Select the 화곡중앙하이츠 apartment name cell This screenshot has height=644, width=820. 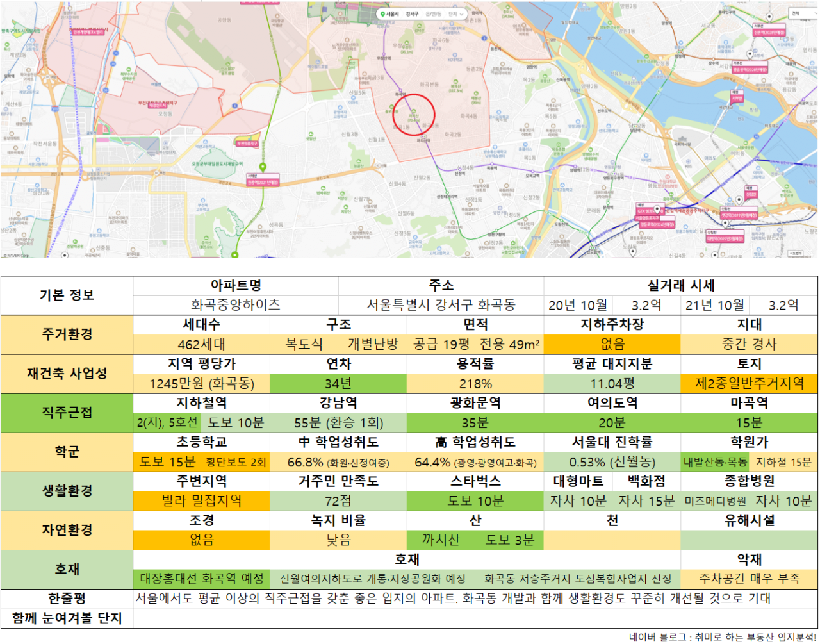(x=235, y=305)
